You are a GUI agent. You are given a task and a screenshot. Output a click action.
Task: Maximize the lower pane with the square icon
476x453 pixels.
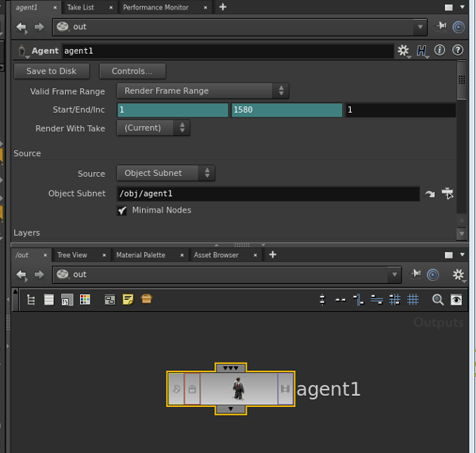[x=449, y=255]
